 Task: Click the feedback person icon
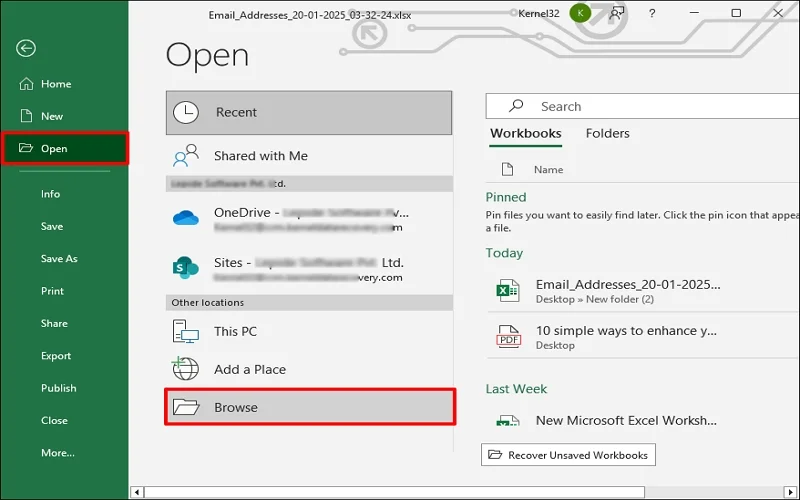point(616,13)
